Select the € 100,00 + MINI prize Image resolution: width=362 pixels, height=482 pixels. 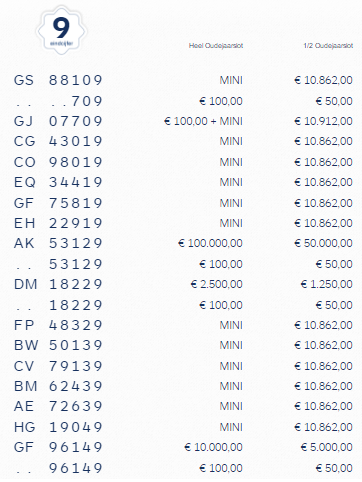[x=203, y=121]
